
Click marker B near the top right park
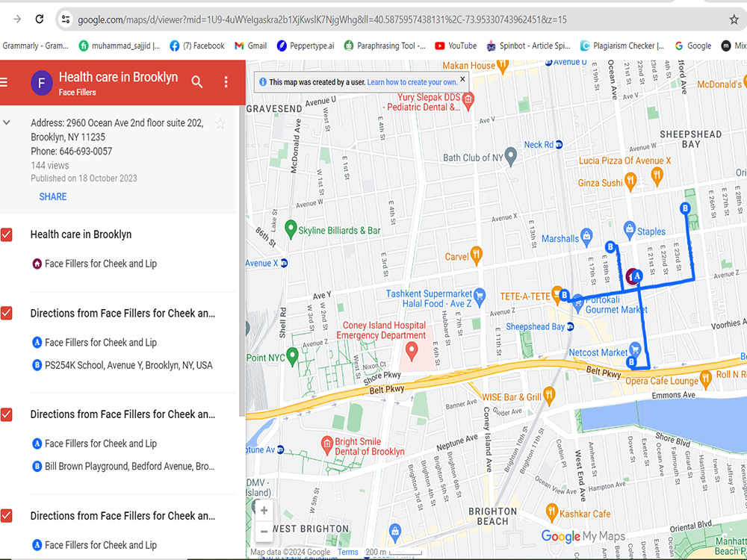(x=685, y=208)
